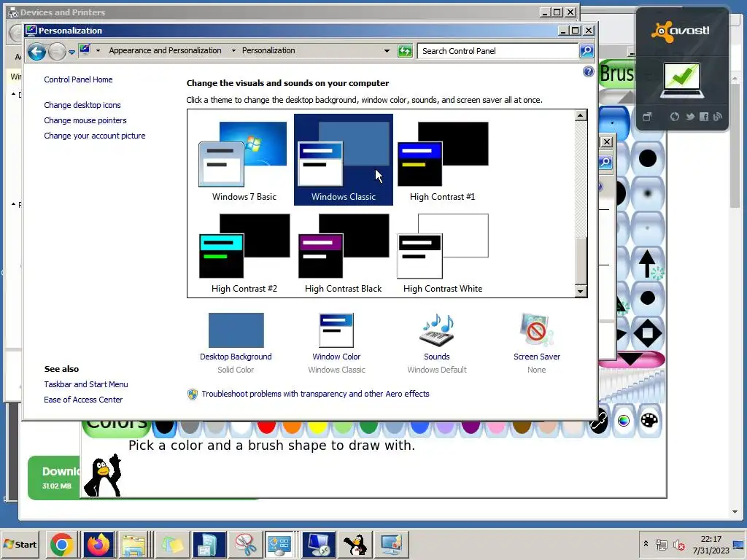
Task: Open Firefox from the taskbar
Action: pyautogui.click(x=98, y=545)
